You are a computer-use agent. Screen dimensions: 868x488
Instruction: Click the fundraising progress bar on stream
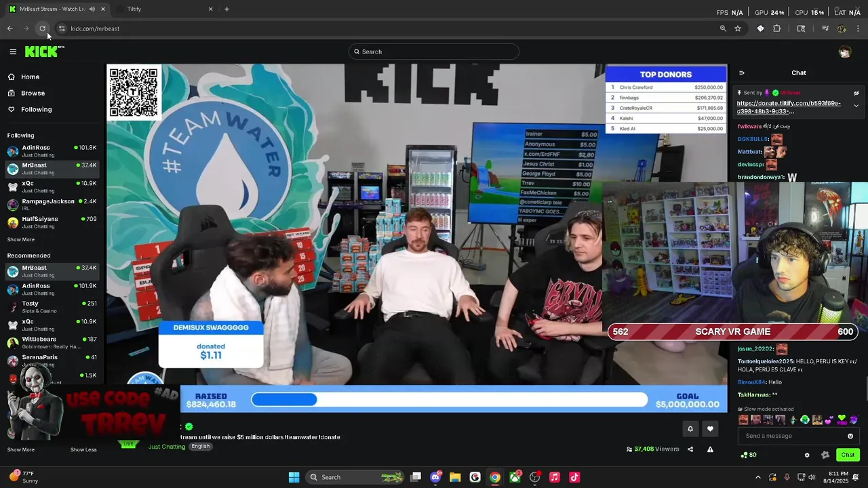tap(449, 400)
